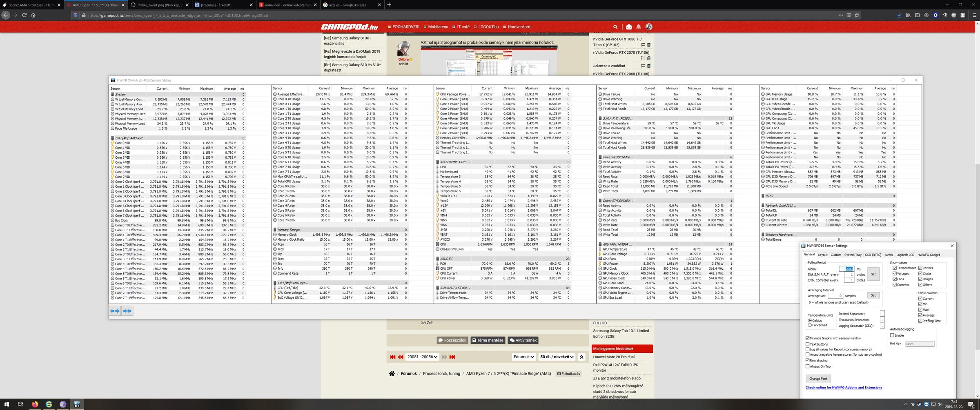The width and height of the screenshot is (980, 410).
Task: Go to previous page with red rewind icon
Action: click(401, 357)
